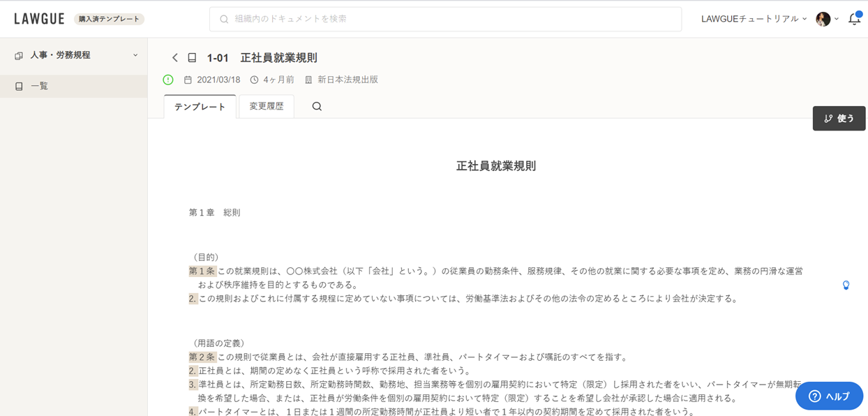Open the LAWGUEチュートリアル workspace dropdown
This screenshot has width=868, height=416.
pos(754,19)
